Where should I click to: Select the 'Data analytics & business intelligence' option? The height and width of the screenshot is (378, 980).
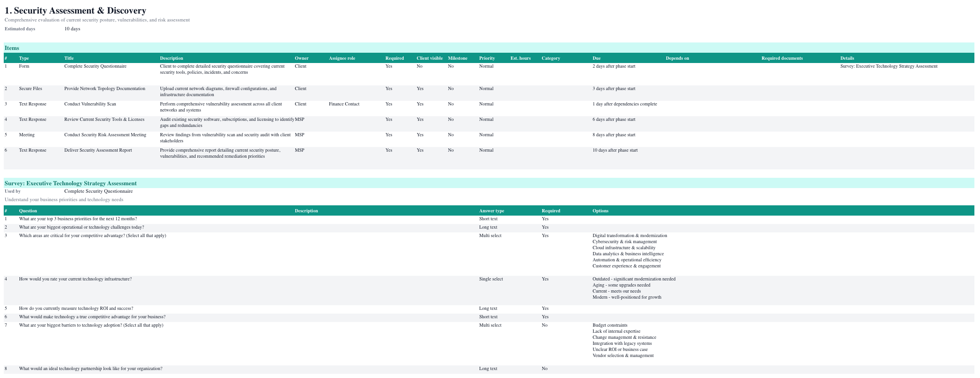628,254
